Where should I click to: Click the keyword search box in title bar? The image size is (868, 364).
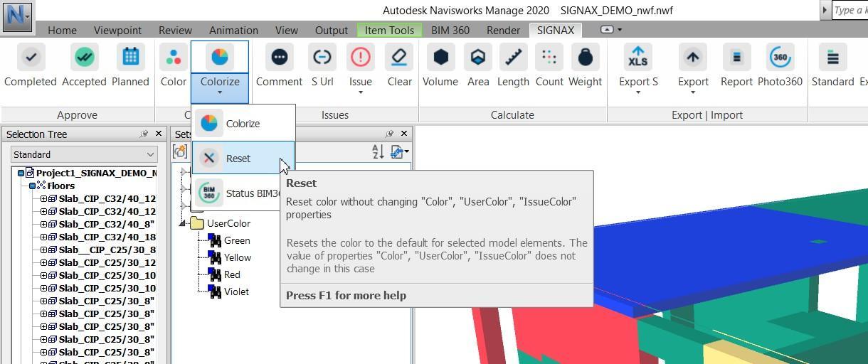[850, 10]
